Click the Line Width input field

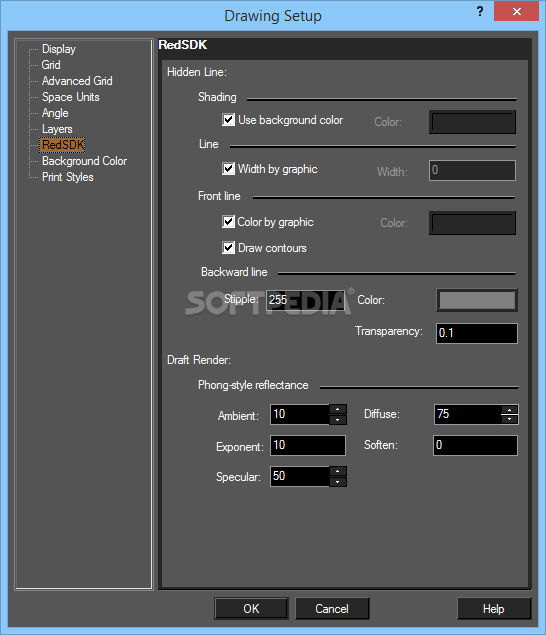pos(472,170)
